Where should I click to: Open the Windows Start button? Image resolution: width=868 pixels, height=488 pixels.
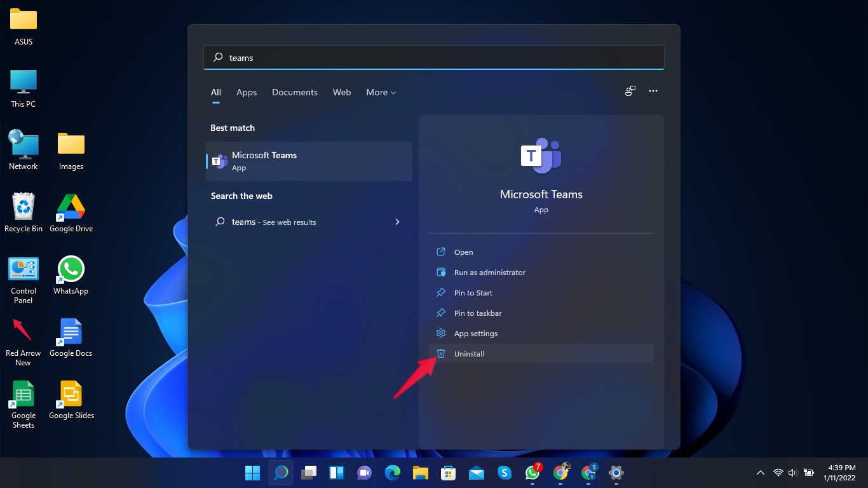coord(252,473)
